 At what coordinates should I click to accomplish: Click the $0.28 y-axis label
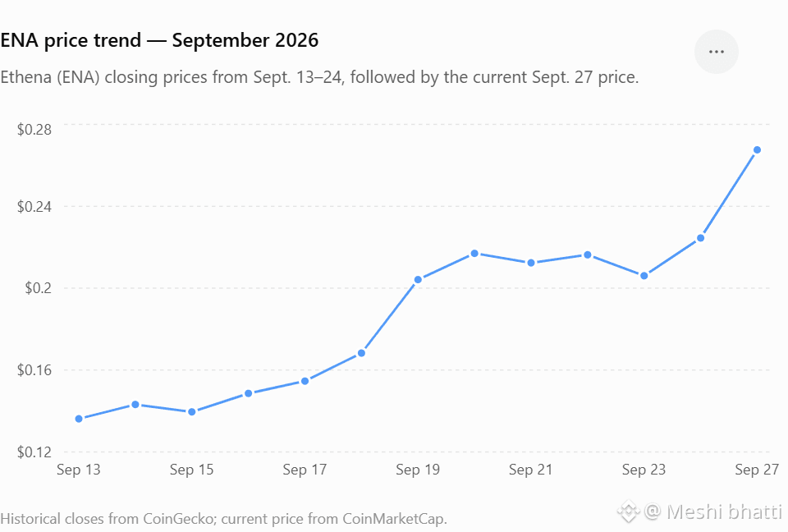pyautogui.click(x=34, y=129)
